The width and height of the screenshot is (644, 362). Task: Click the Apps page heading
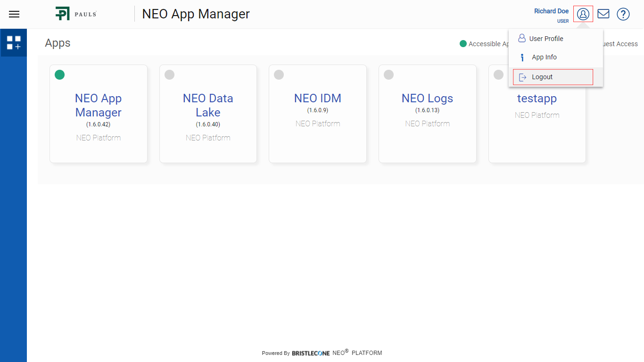(x=58, y=43)
